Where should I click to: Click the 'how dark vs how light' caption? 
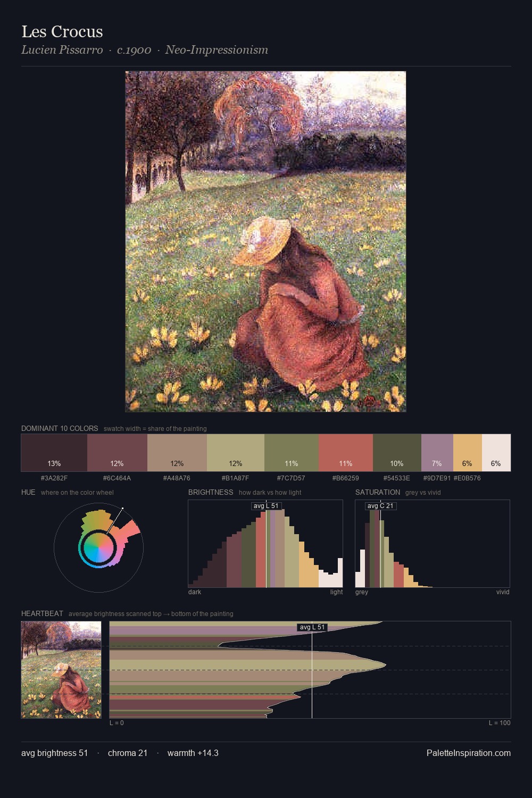click(270, 493)
